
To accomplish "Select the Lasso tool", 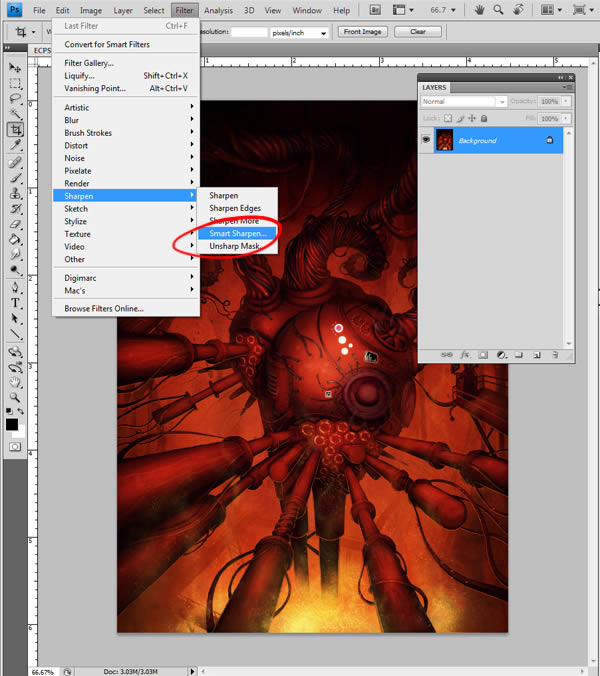I will click(15, 99).
